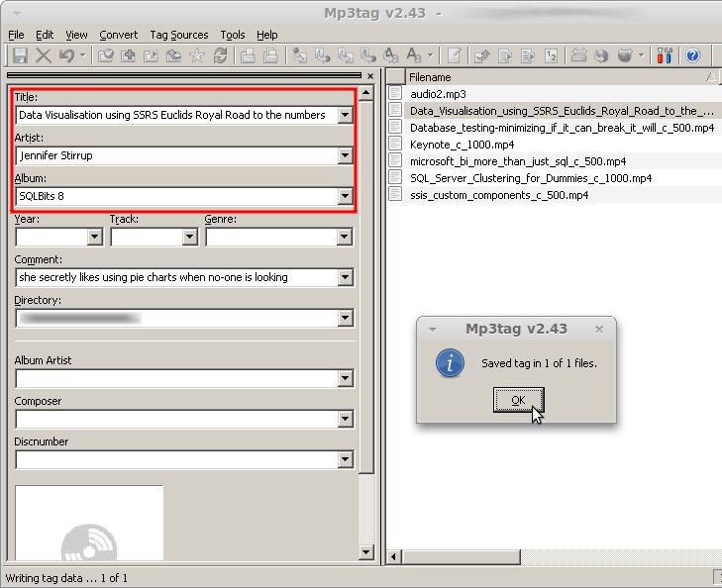Open the message dialog window menu arrow
This screenshot has height=588, width=722.
pos(433,330)
